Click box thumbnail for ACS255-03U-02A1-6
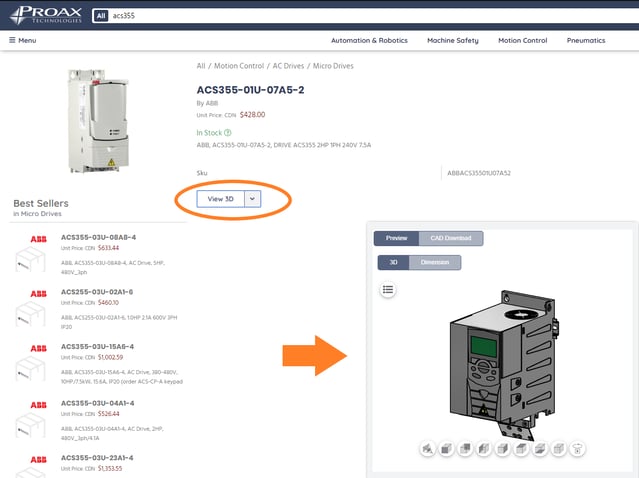Screen dimensions: 639x478 click(30, 314)
